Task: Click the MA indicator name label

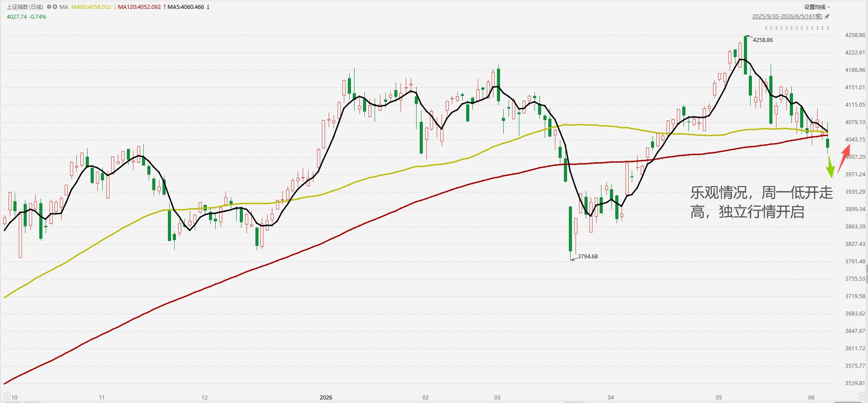Action: (64, 7)
